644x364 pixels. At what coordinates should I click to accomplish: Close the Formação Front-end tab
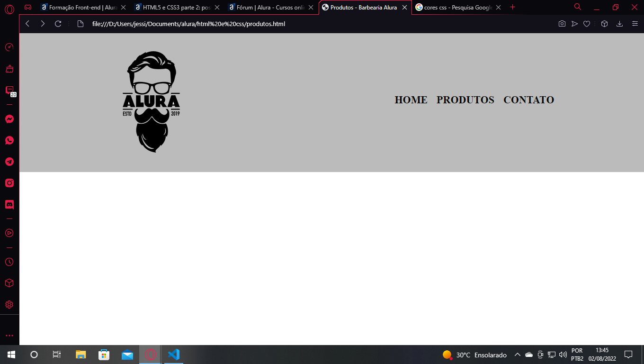click(123, 8)
